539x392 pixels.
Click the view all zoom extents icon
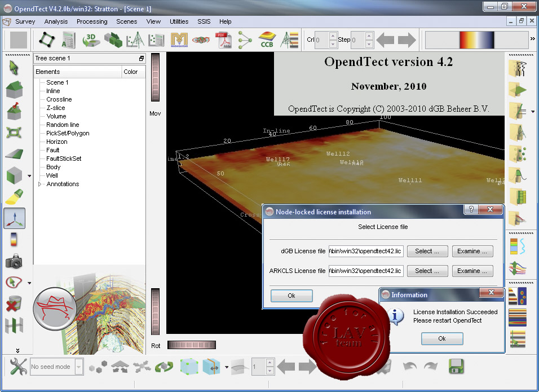(14, 133)
